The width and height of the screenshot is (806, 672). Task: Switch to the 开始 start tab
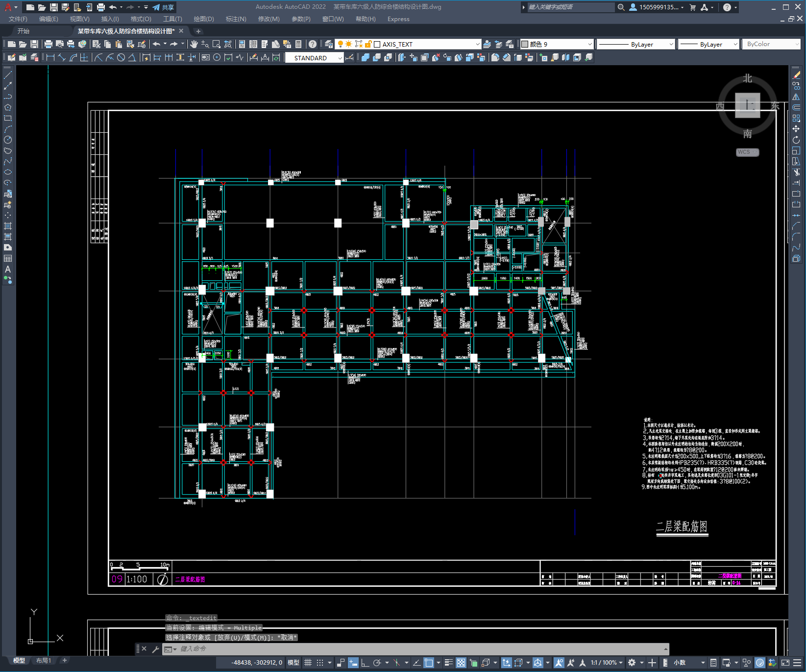(x=24, y=31)
